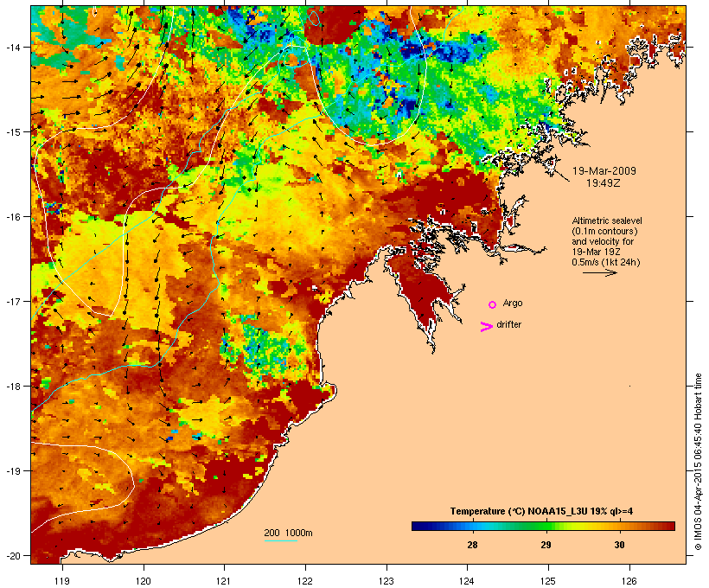Click the date text 19-Mar-2009
Screen dimensions: 709x588
604,171
